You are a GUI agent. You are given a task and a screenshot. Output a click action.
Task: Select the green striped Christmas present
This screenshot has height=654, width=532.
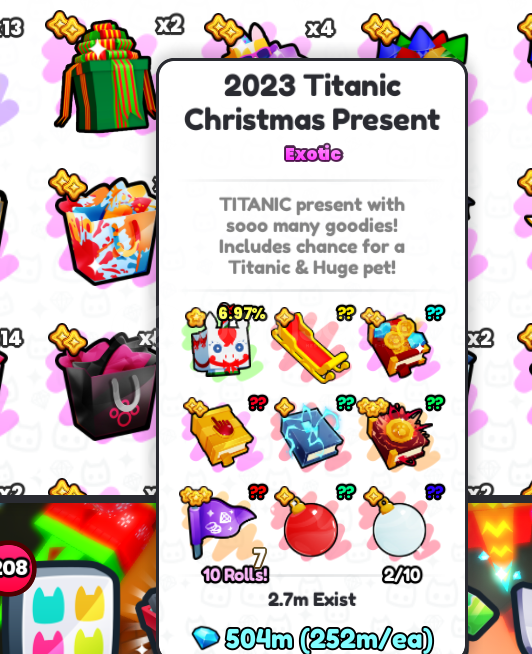pos(105,77)
